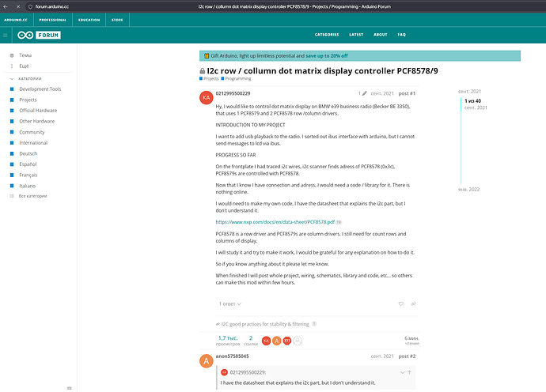
Task: Click the Gift Arduino promotional banner
Action: pos(360,56)
